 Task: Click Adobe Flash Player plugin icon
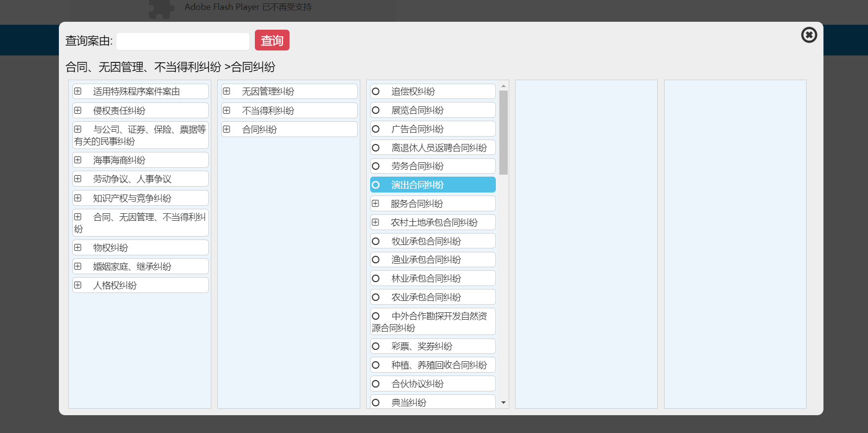[162, 8]
